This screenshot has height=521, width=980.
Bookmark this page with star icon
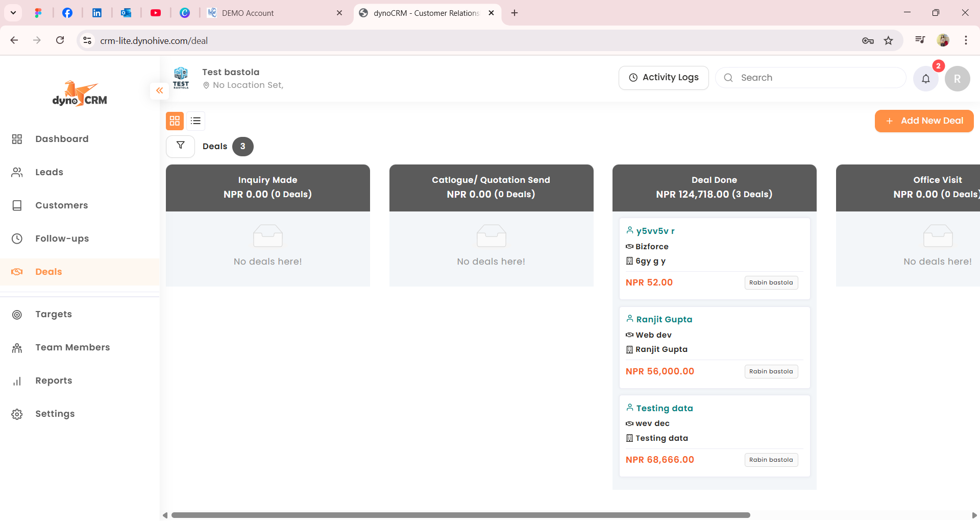pos(889,41)
